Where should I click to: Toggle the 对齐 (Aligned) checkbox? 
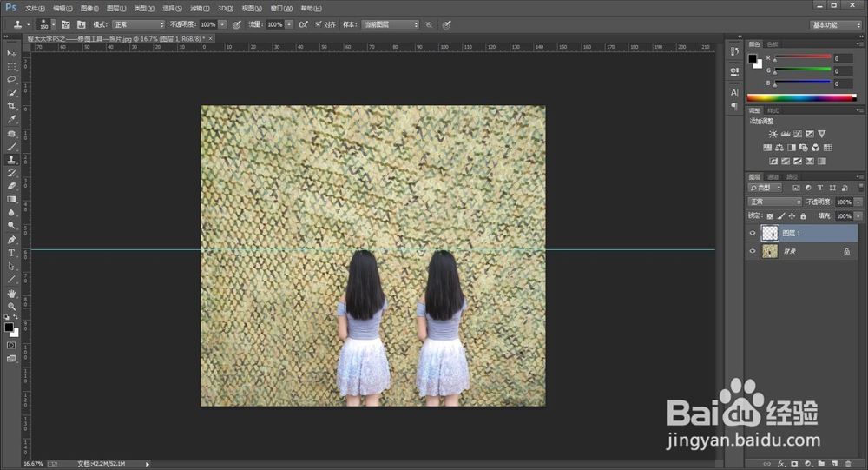pyautogui.click(x=319, y=25)
